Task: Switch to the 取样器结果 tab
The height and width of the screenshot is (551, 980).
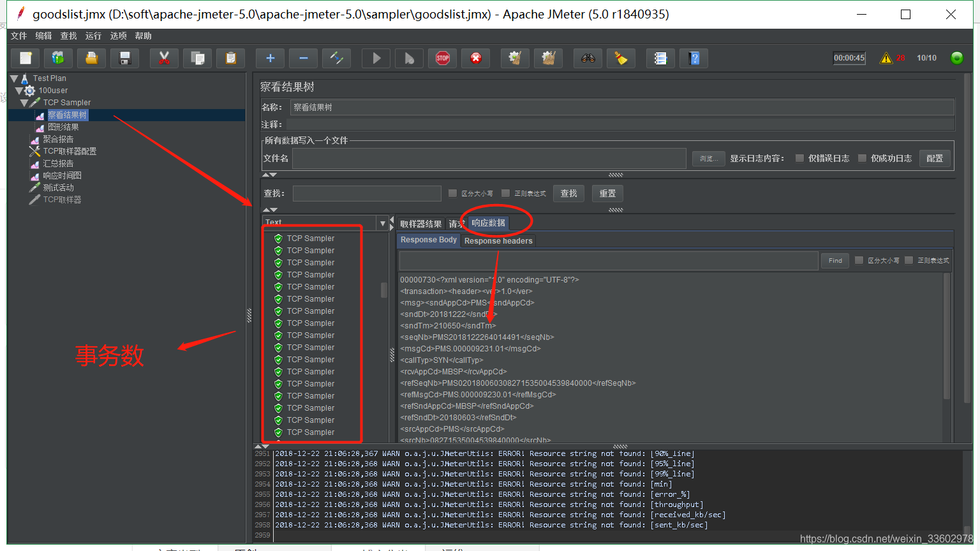Action: (x=420, y=224)
